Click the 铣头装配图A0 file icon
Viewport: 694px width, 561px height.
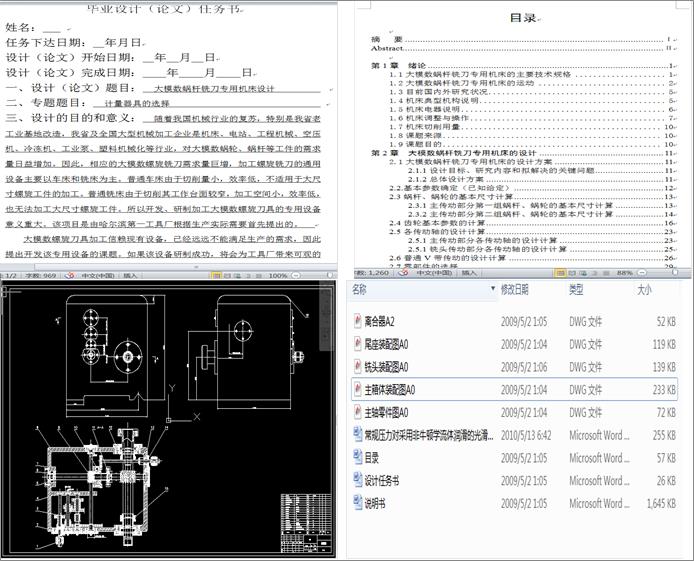[x=358, y=366]
